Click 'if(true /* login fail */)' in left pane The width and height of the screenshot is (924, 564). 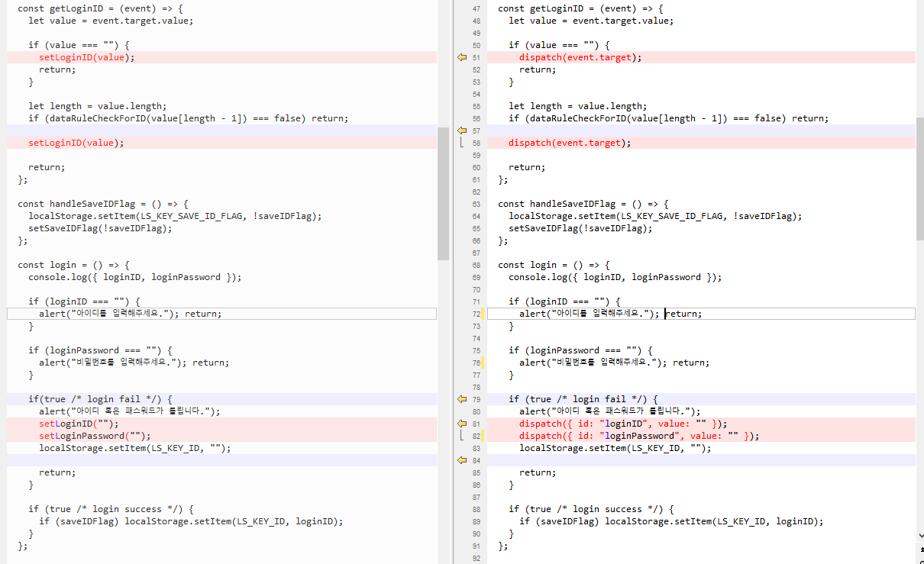coord(100,399)
